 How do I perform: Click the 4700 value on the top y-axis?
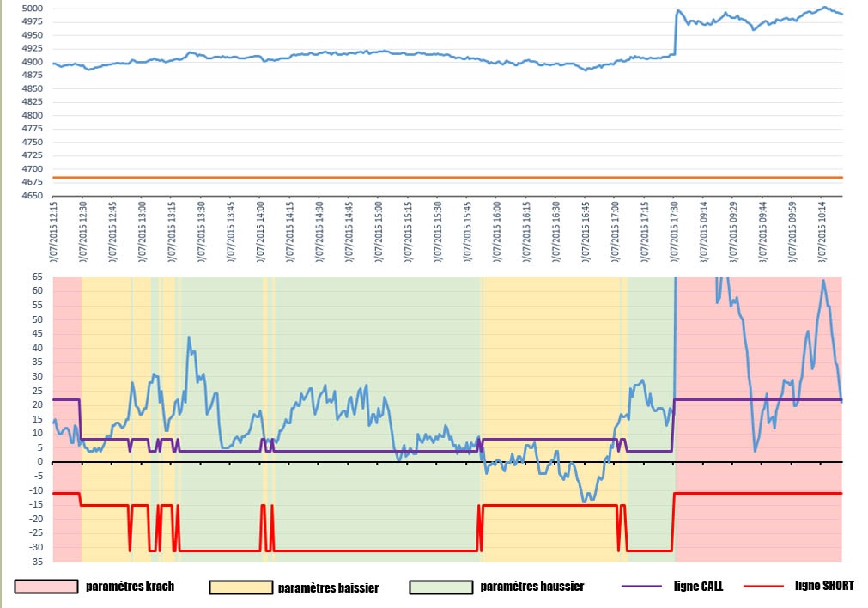pos(32,169)
